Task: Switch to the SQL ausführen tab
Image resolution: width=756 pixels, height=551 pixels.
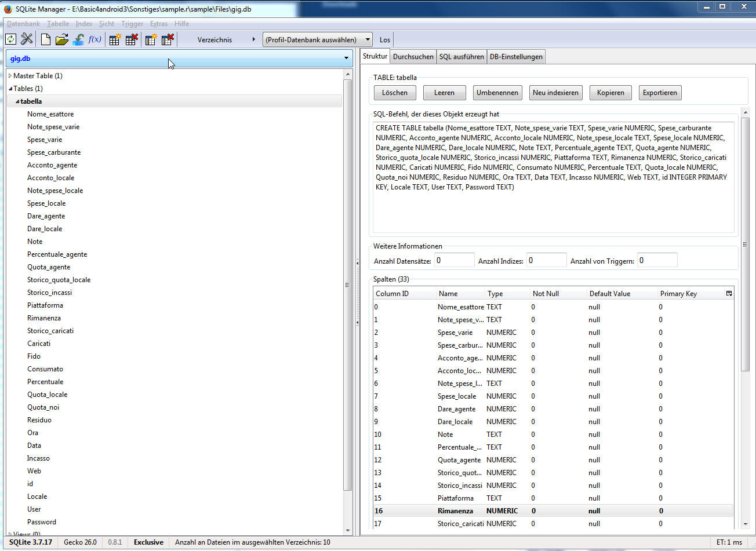Action: (461, 57)
